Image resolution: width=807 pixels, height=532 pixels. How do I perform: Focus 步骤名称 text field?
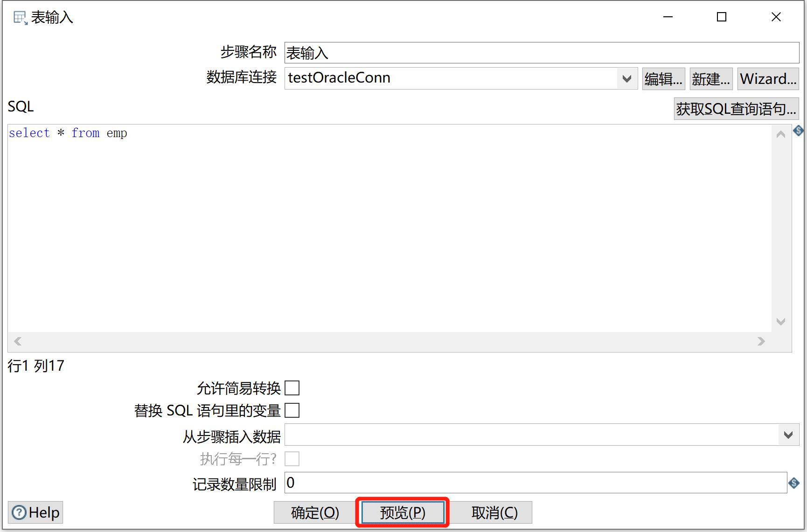point(542,53)
